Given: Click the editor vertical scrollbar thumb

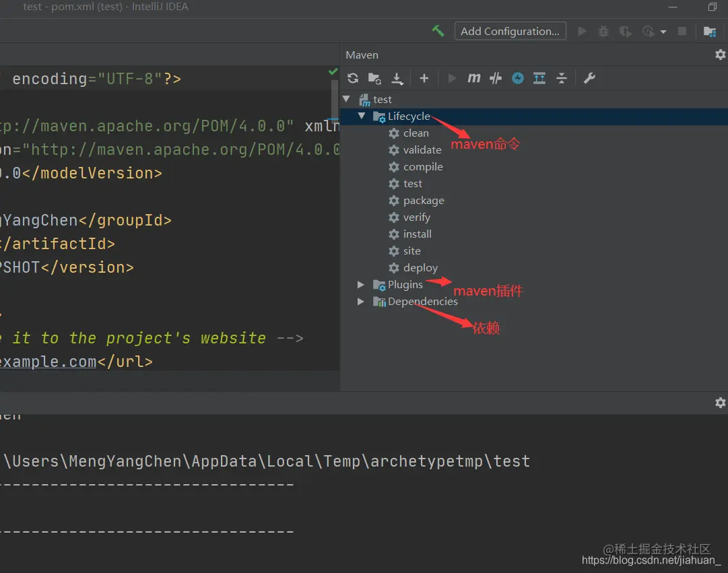Looking at the screenshot, I should click(334, 100).
